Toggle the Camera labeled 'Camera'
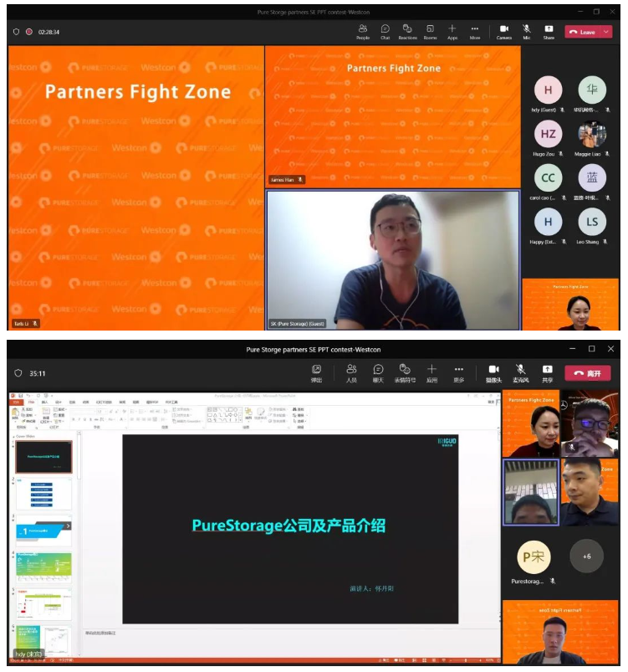The height and width of the screenshot is (672, 628). [504, 32]
